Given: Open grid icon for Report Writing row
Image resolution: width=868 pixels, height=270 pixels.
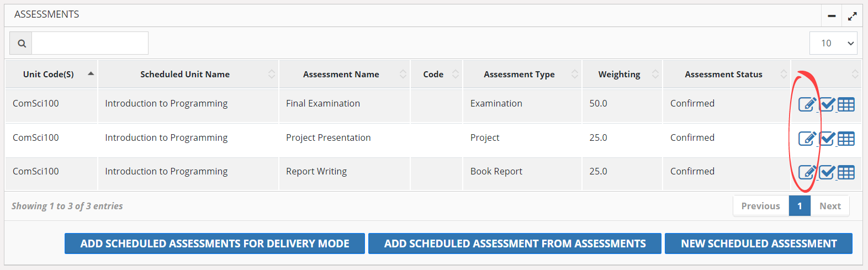Looking at the screenshot, I should 846,172.
